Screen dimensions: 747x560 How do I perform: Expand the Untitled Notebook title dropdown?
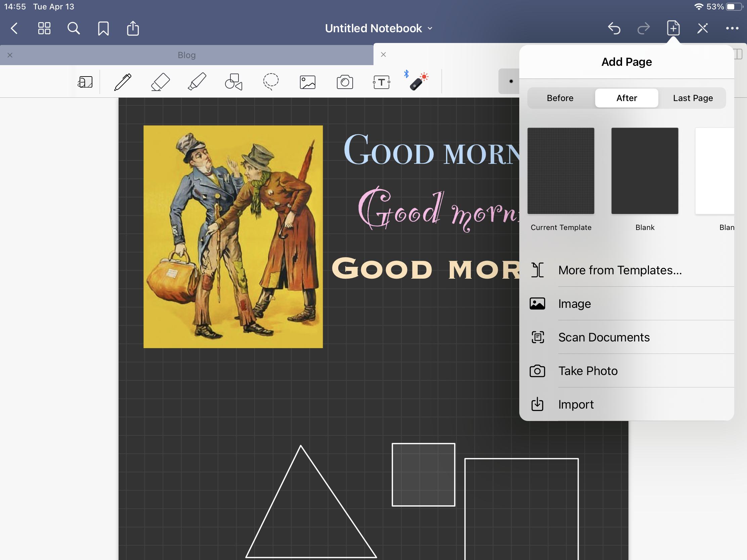[x=378, y=28]
